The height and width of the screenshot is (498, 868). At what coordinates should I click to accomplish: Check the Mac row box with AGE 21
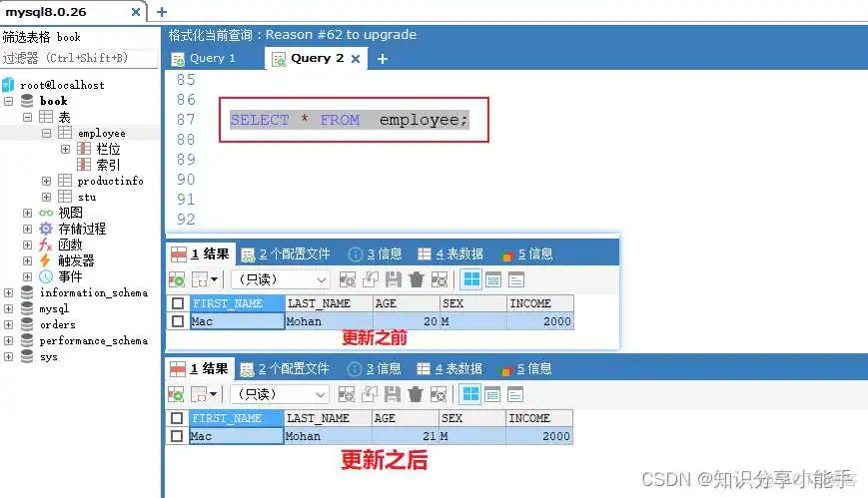pos(177,436)
